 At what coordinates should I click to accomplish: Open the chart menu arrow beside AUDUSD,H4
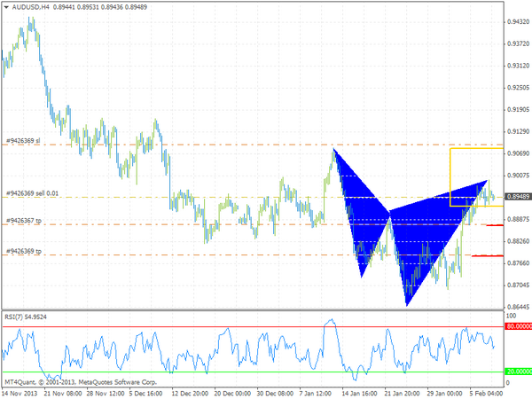click(6, 7)
